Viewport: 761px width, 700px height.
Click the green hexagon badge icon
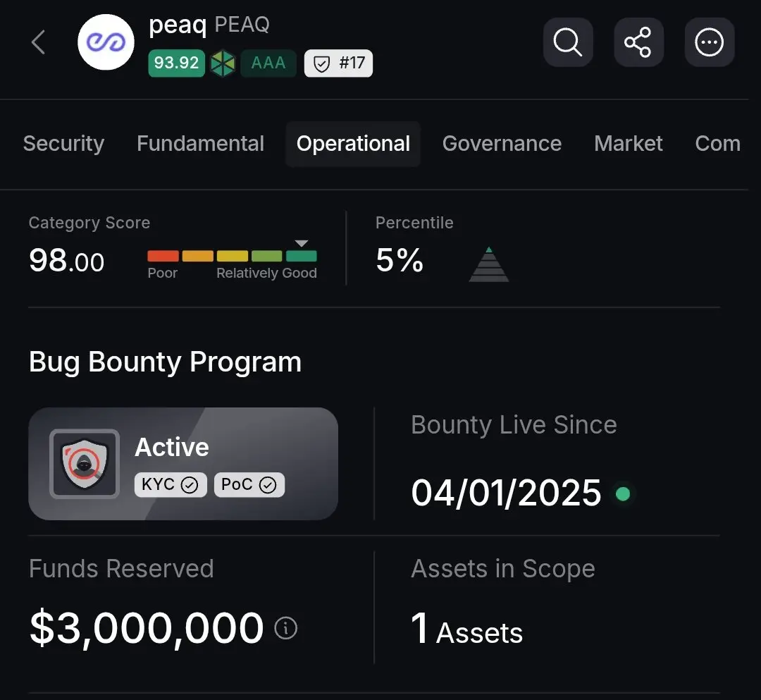(223, 63)
